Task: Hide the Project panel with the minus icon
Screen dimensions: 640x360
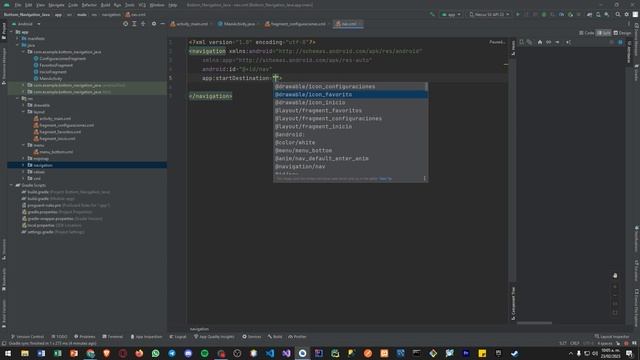Action: (x=162, y=24)
